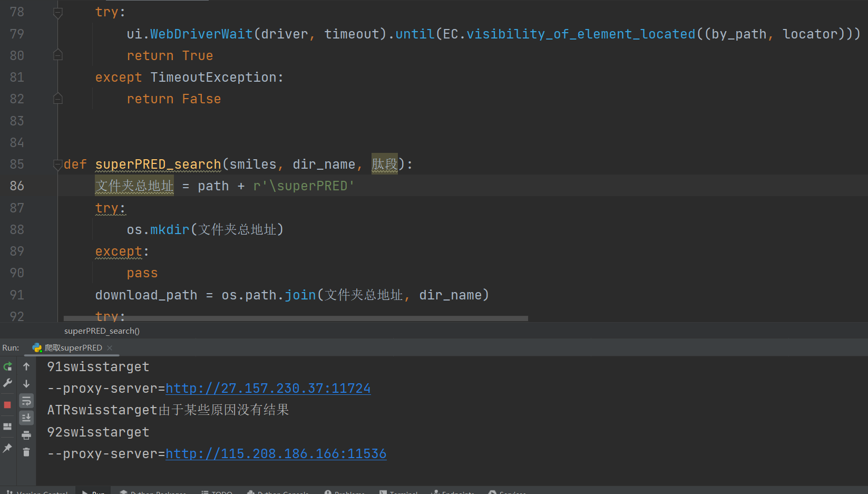Collapse the try block at line 78
Viewport: 868px width, 494px height.
point(58,12)
